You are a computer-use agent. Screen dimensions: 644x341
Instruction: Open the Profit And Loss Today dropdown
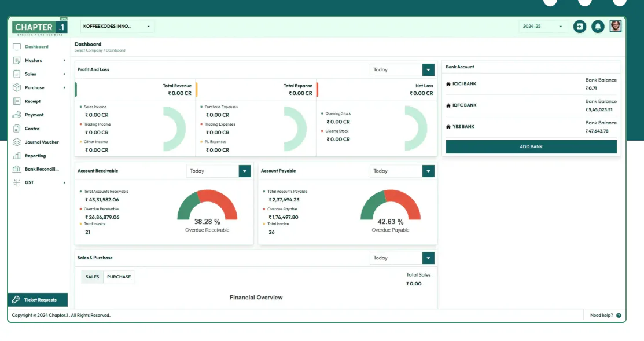pos(402,69)
